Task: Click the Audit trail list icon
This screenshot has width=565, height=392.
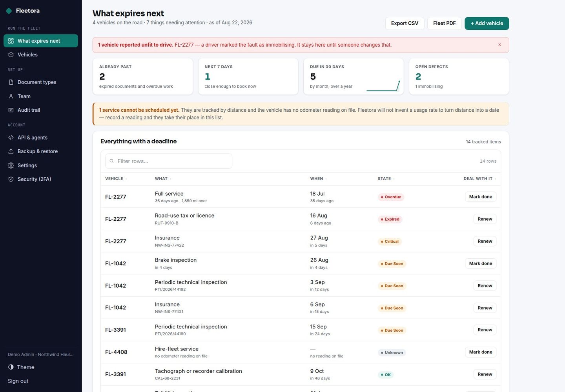Action: pyautogui.click(x=11, y=110)
